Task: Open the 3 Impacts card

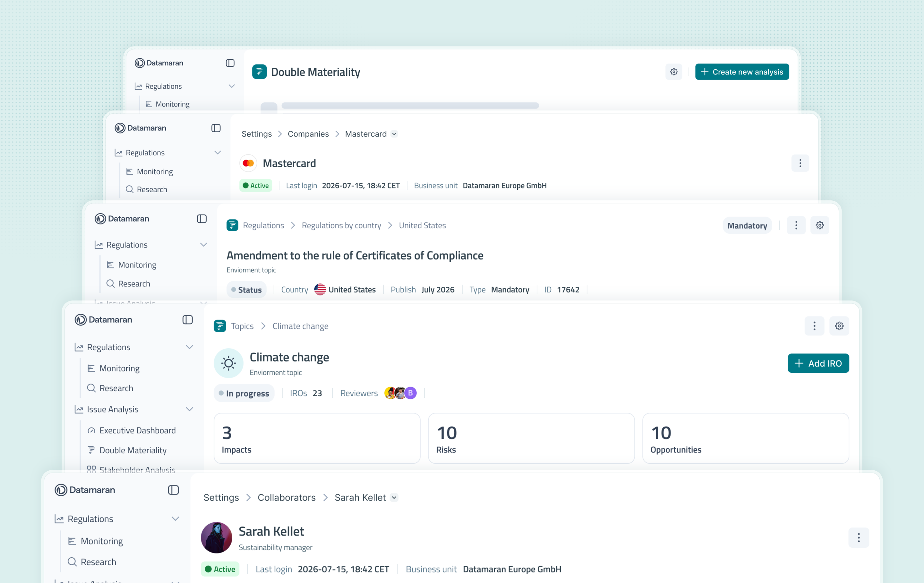Action: (x=317, y=438)
